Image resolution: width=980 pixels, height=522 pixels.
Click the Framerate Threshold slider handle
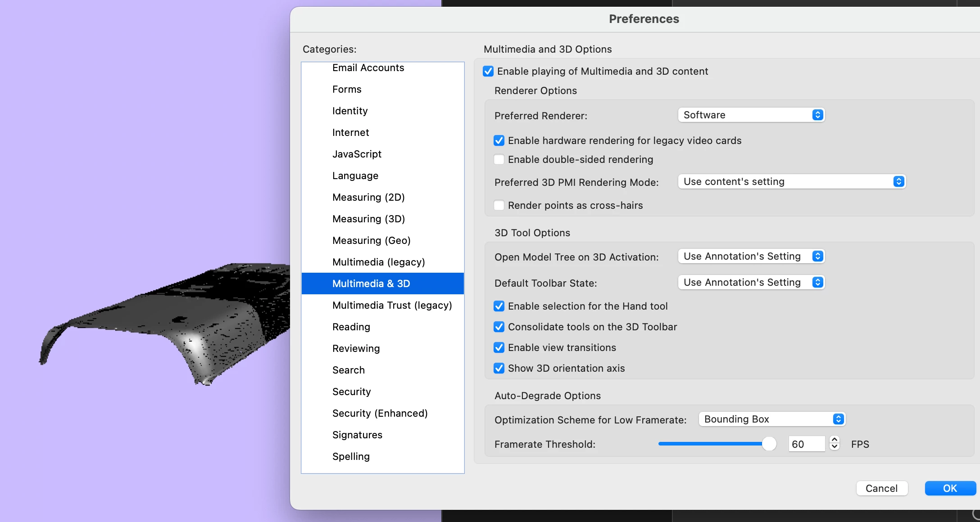(x=769, y=444)
